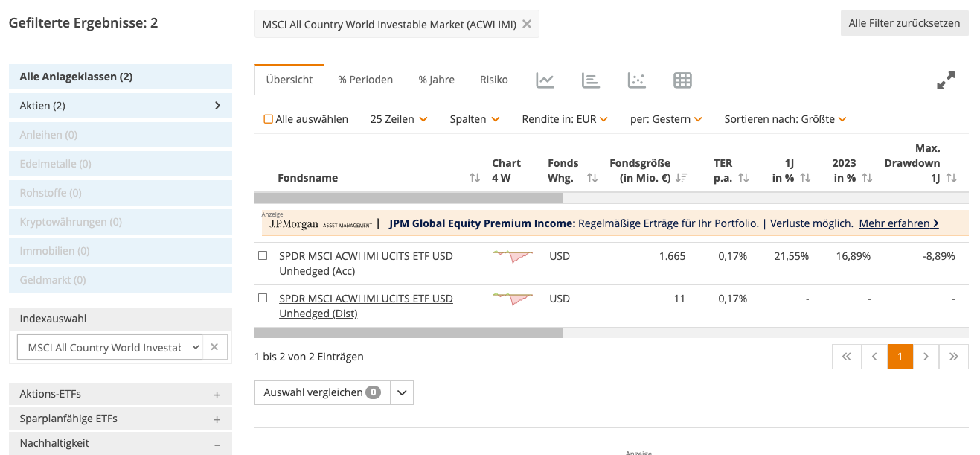The height and width of the screenshot is (455, 980).
Task: Click Fondsgröße value 1.665
Action: pyautogui.click(x=672, y=256)
